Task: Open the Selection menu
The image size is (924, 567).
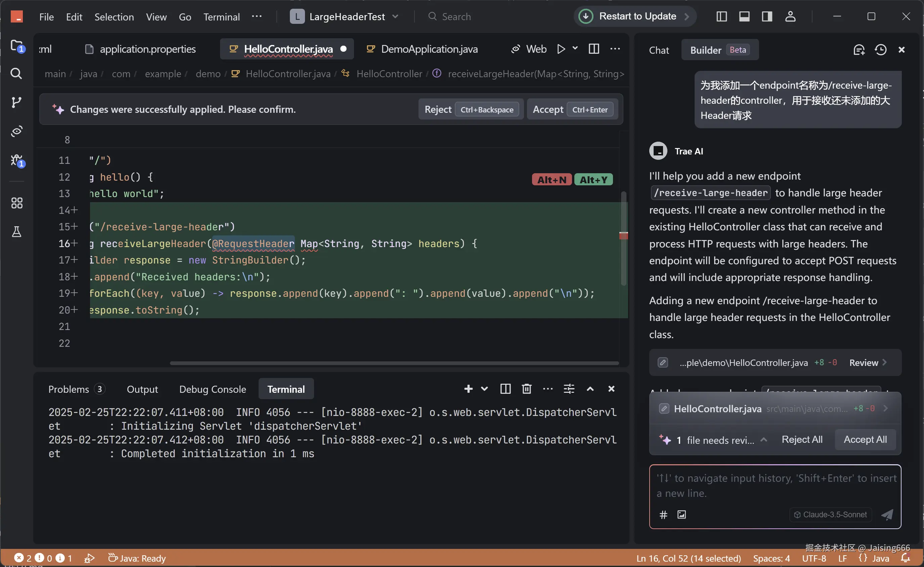Action: 114,17
